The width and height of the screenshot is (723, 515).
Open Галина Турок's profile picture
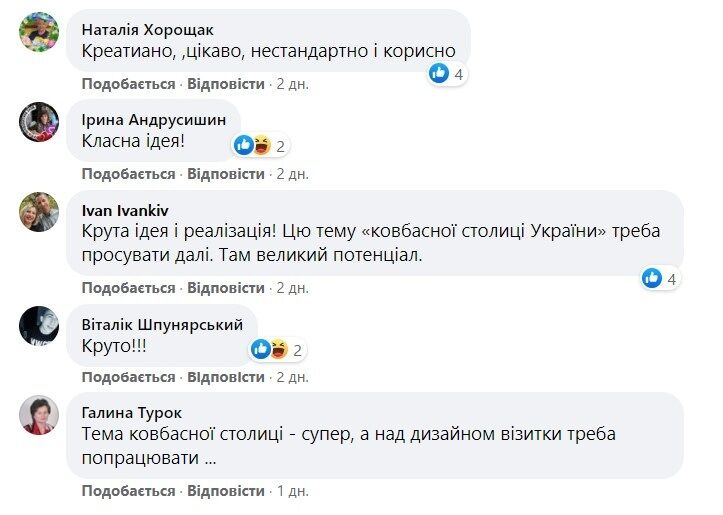tap(40, 416)
